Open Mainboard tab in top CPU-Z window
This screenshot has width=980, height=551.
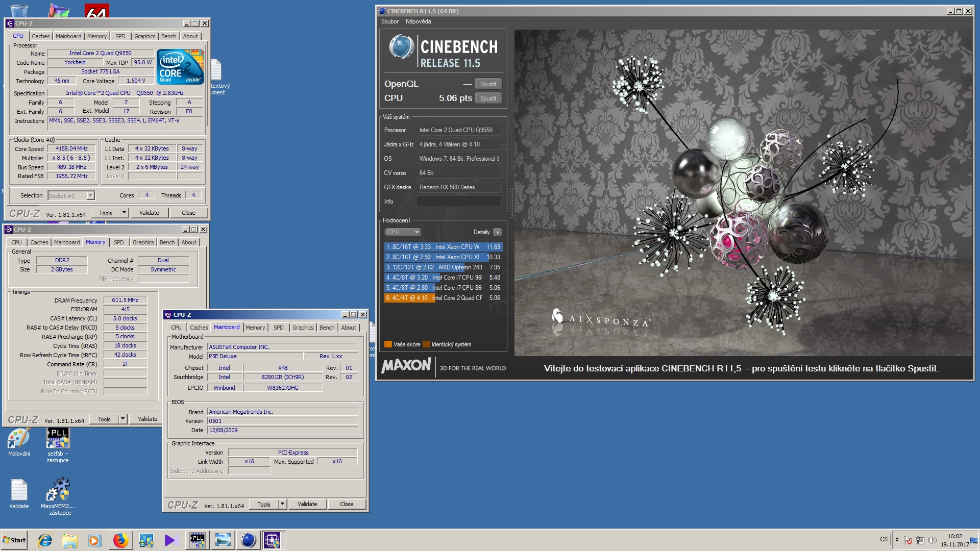[x=68, y=36]
